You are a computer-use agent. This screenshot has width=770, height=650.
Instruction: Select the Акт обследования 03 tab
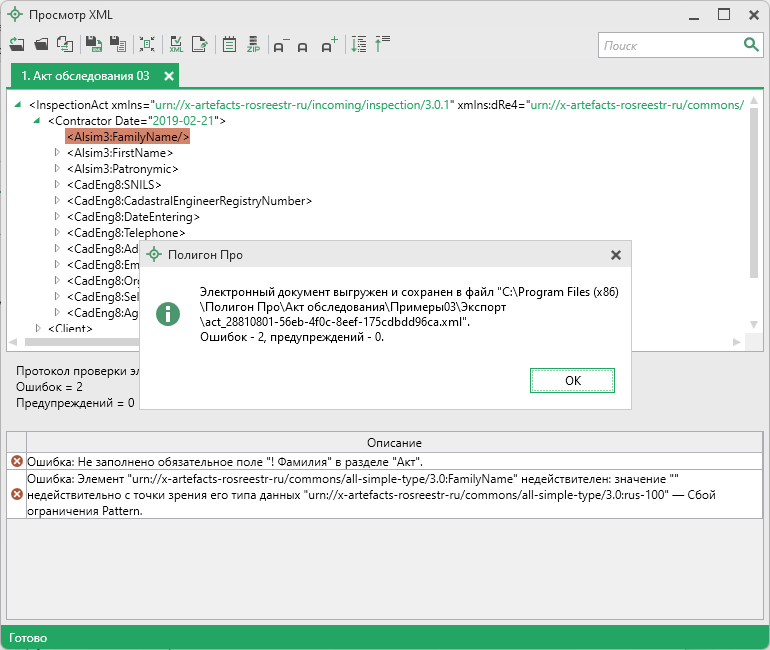coord(85,76)
